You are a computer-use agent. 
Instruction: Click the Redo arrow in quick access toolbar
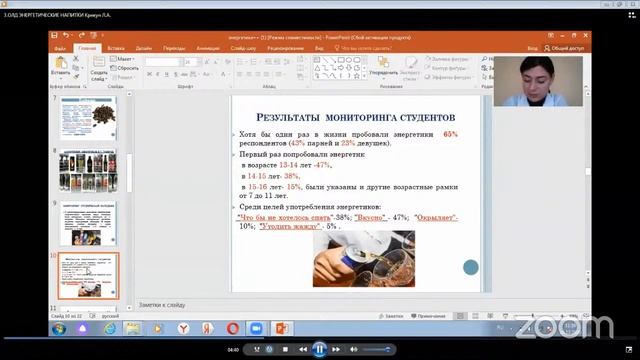[82, 36]
